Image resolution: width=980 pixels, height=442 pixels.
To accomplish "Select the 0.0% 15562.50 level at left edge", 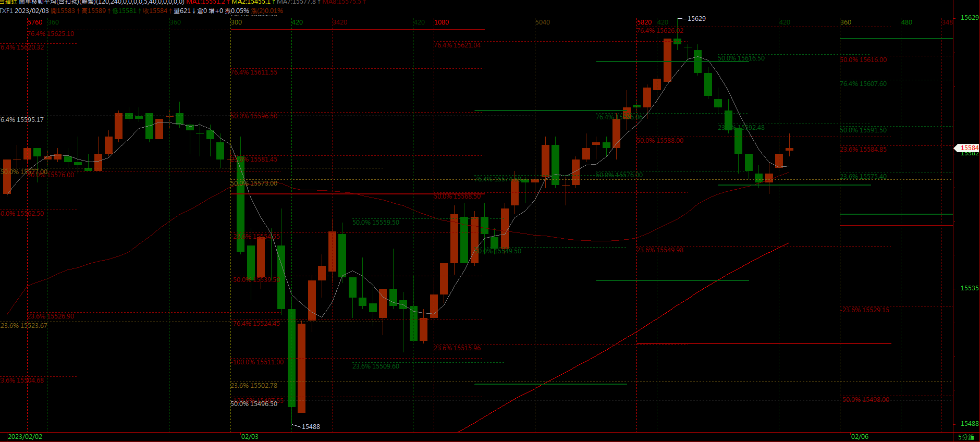I will coord(22,214).
